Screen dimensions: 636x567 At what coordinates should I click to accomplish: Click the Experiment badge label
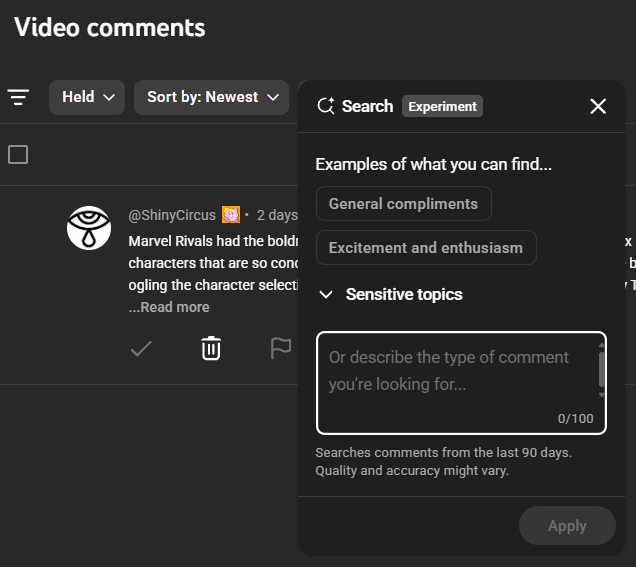click(442, 106)
